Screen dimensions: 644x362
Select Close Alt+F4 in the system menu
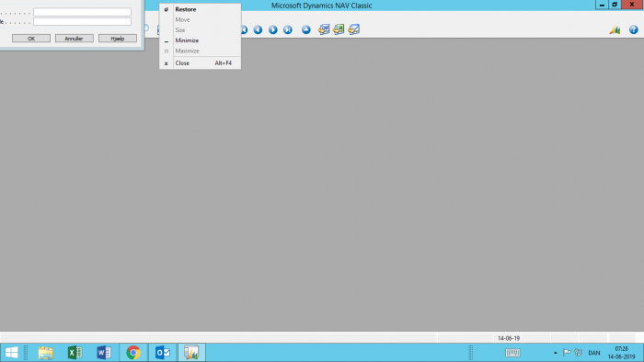pyautogui.click(x=200, y=63)
